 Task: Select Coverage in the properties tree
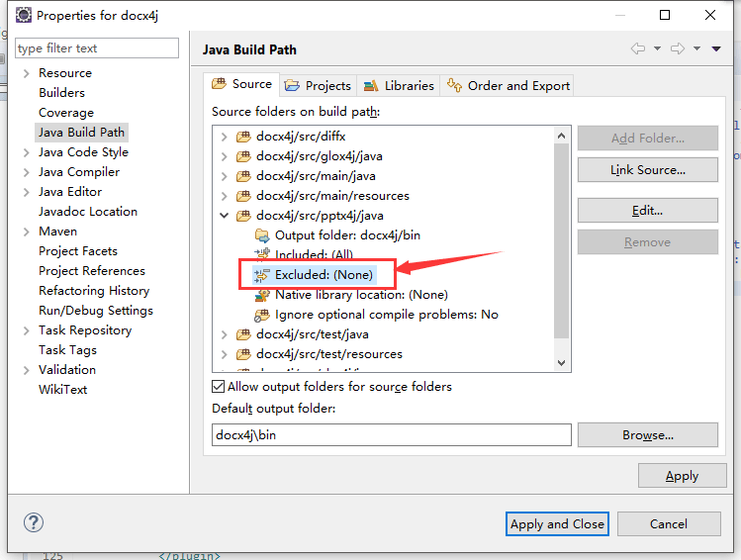pyautogui.click(x=66, y=113)
